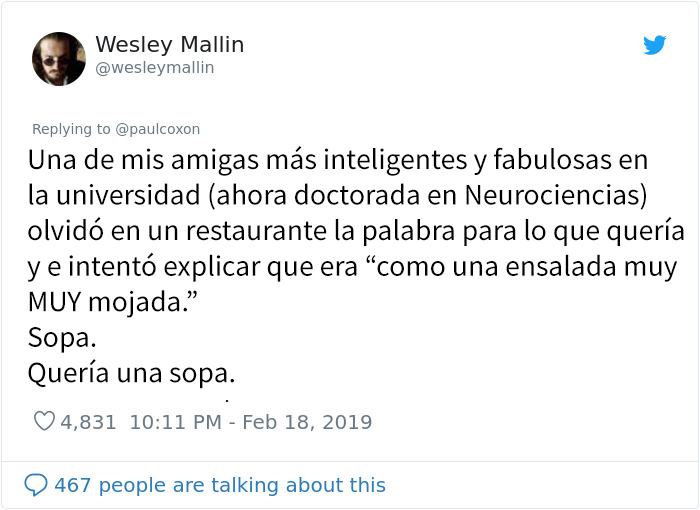Viewport: 700px width, 510px height.
Task: Click the Twitter bird logo icon
Action: tap(654, 45)
